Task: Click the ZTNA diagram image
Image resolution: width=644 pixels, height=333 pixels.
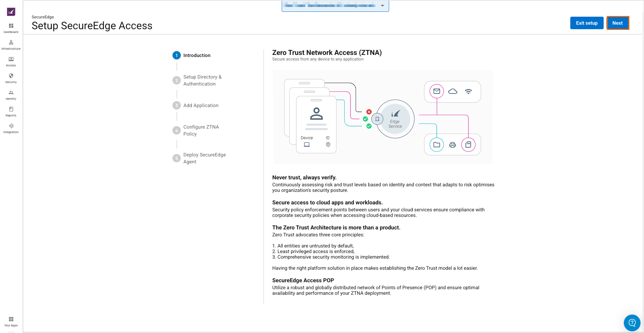Action: tap(383, 117)
